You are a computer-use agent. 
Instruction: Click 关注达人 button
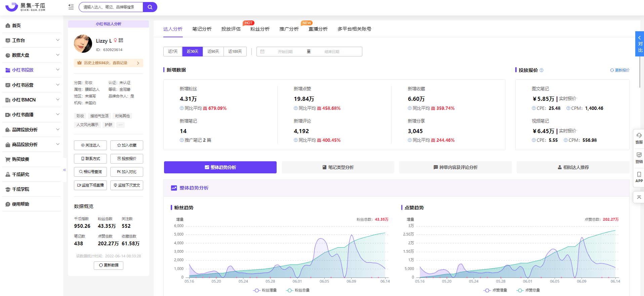coord(90,145)
